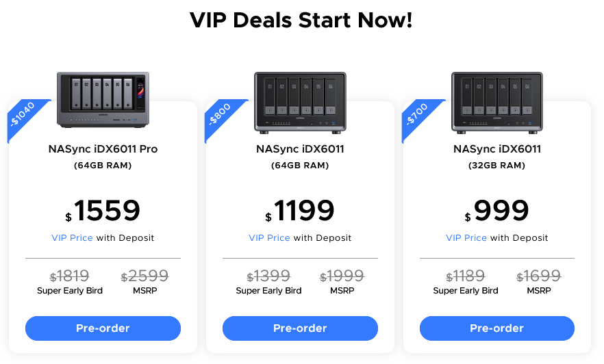Click the $1559 VIP price

103,211
